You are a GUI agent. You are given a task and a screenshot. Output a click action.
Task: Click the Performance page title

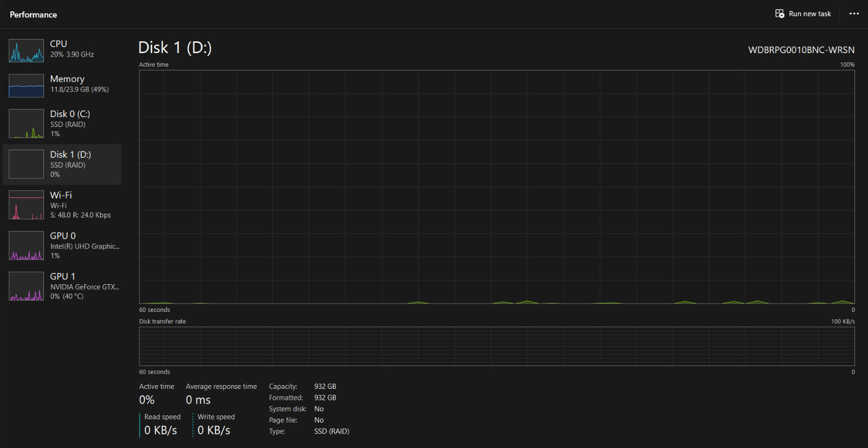click(x=33, y=15)
